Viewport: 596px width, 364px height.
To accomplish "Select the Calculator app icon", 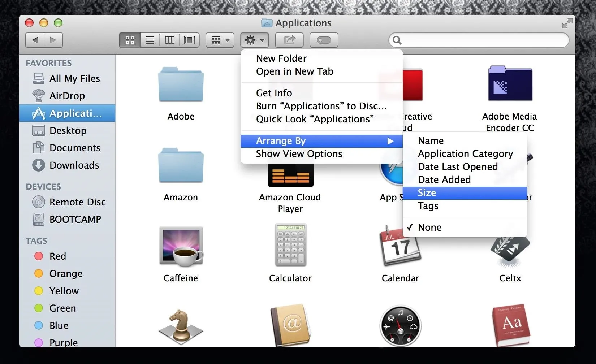I will tap(291, 245).
